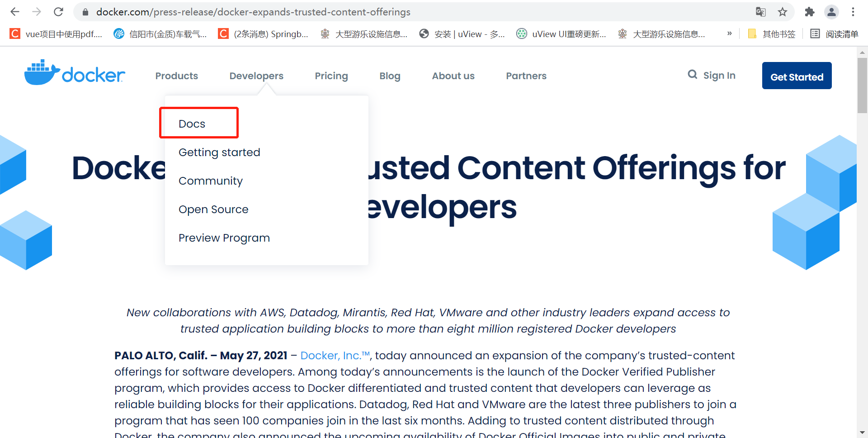Viewport: 868px width, 438px height.
Task: Click the site search magnifier icon
Action: tap(692, 74)
